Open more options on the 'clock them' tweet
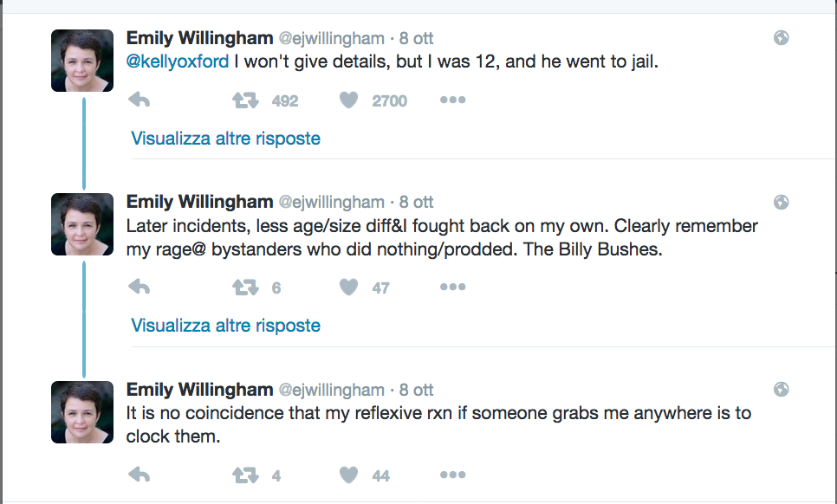 coord(452,475)
